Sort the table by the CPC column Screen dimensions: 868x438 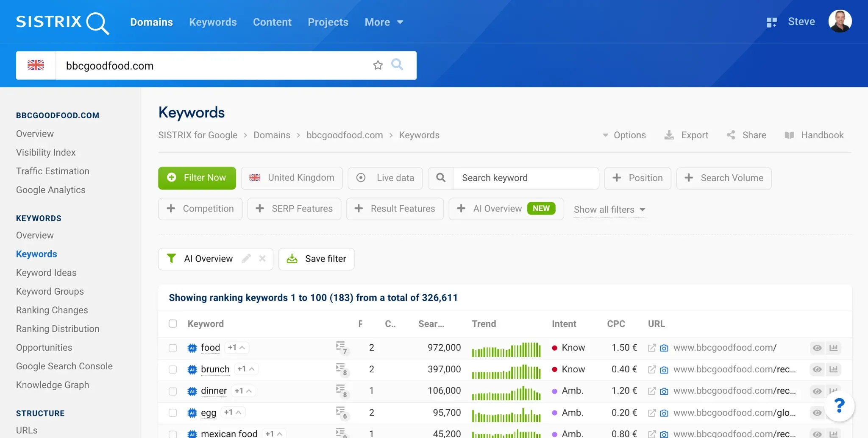[x=616, y=324]
